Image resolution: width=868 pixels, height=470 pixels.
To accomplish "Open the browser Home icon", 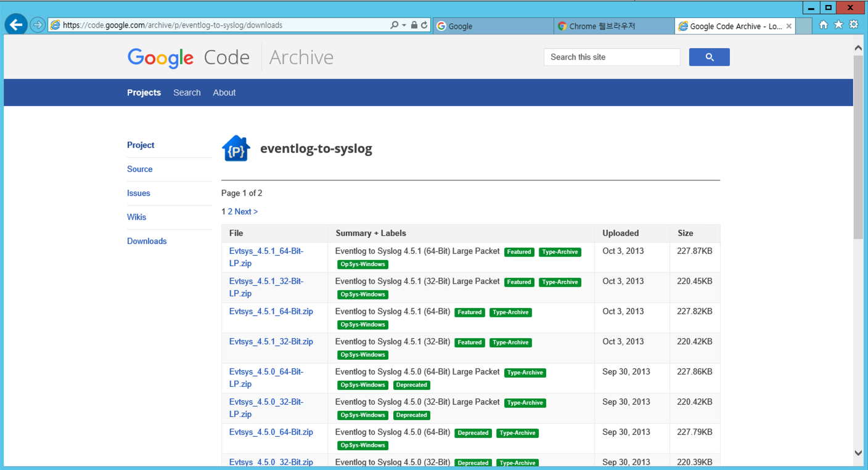I will (823, 25).
